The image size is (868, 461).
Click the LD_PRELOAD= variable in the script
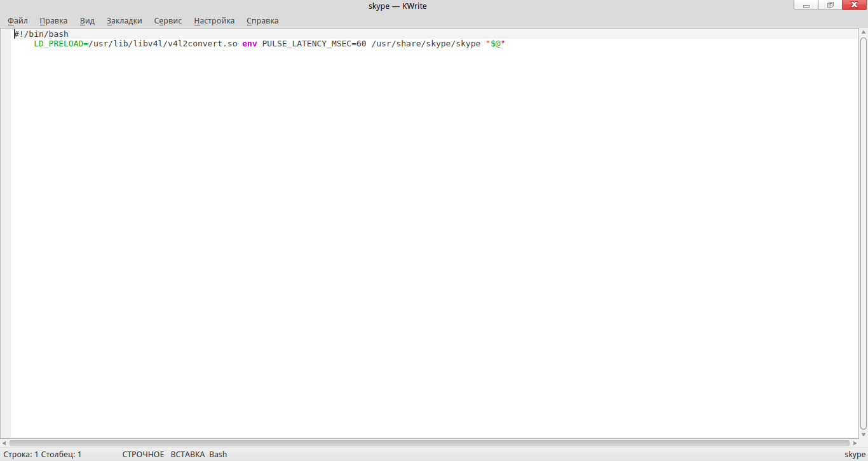pos(61,44)
